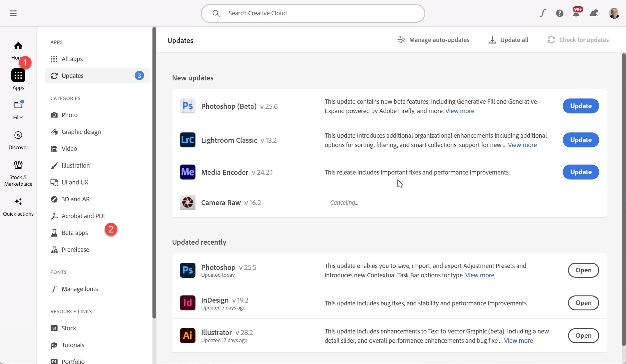
Task: Open Files in the left rail
Action: (x=18, y=110)
